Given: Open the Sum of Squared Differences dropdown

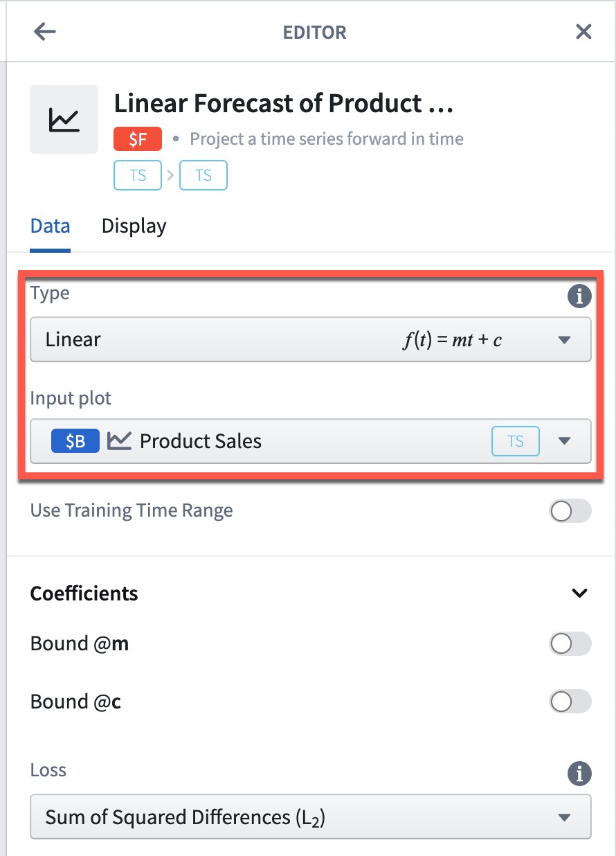Looking at the screenshot, I should tap(311, 817).
